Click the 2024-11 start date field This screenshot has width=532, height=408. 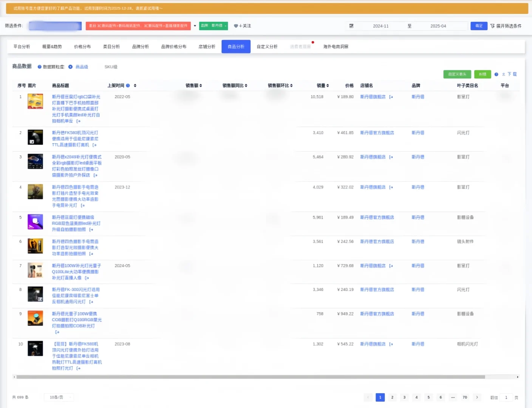coord(381,26)
